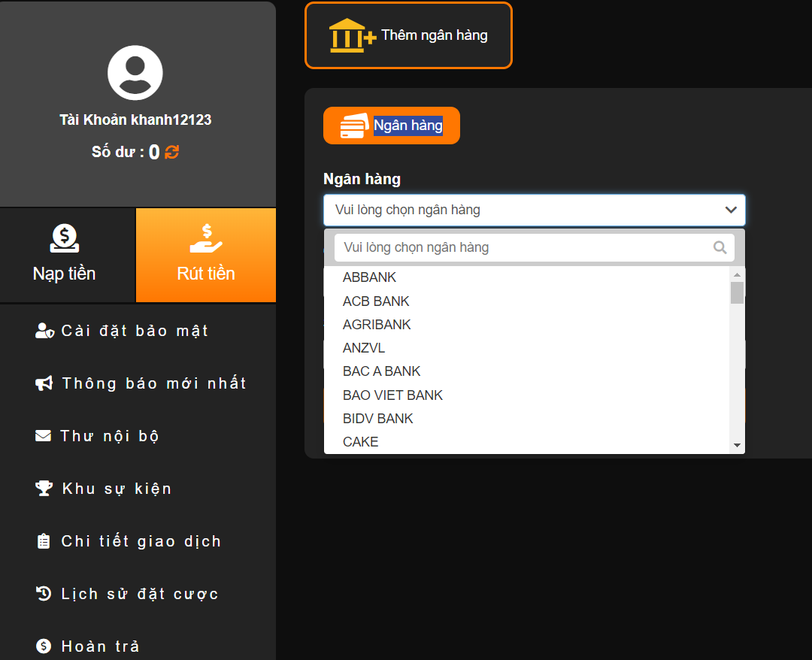Image resolution: width=812 pixels, height=660 pixels.
Task: Expand the Vui lòng chọn ngân hàng dropdown
Action: [535, 210]
